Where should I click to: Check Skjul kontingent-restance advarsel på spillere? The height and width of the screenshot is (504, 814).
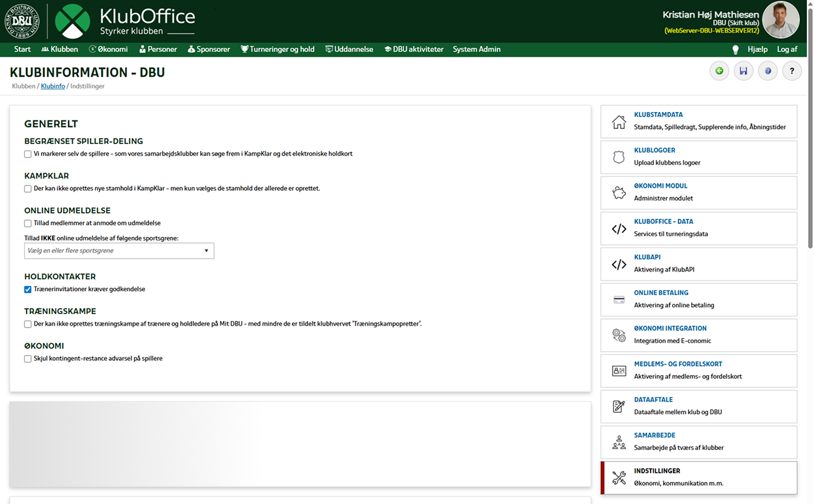[28, 359]
